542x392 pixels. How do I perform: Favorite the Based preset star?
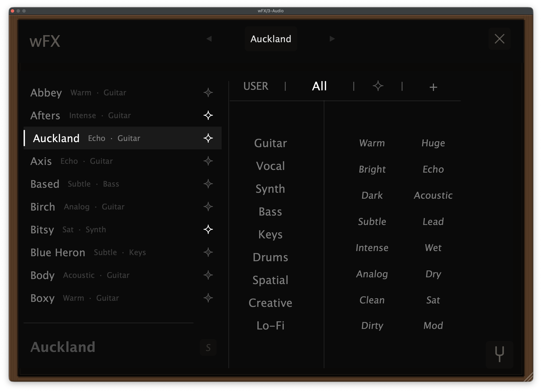tap(208, 184)
